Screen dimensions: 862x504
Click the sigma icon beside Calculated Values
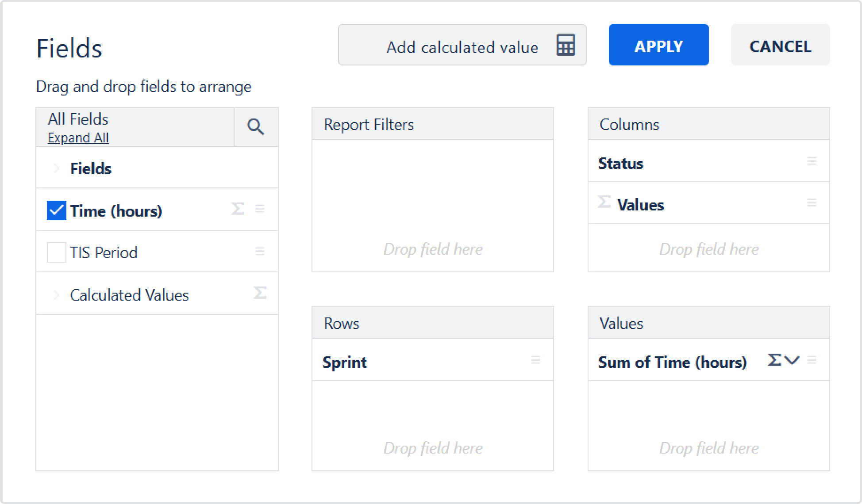(260, 293)
